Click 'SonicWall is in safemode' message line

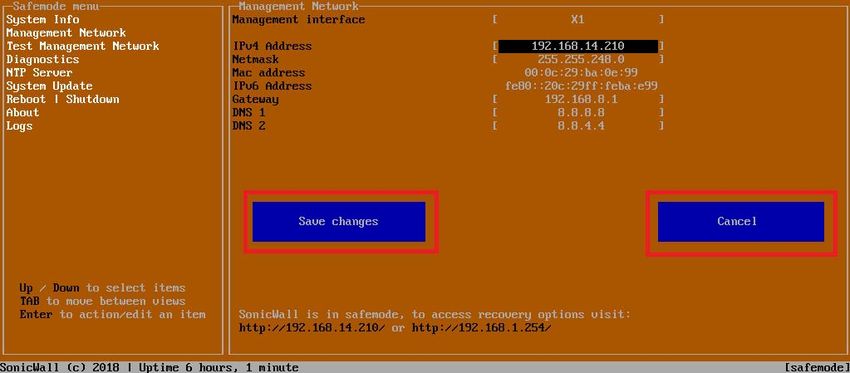(435, 314)
